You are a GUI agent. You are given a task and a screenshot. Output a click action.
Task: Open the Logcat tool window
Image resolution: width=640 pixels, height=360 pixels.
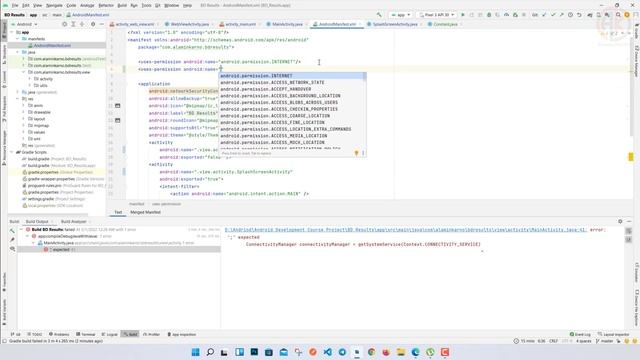click(x=109, y=334)
